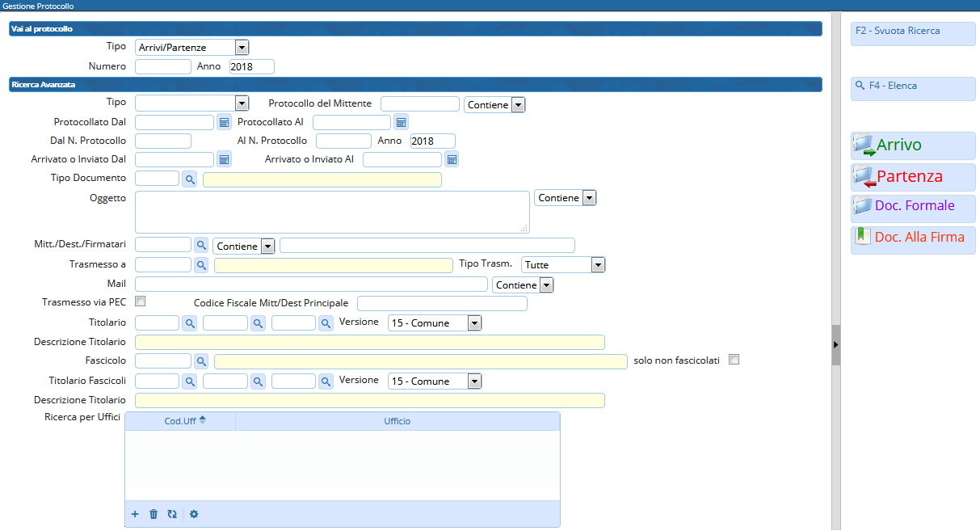This screenshot has width=980, height=531.
Task: Add a row in Ricerca per Uffici
Action: (135, 514)
